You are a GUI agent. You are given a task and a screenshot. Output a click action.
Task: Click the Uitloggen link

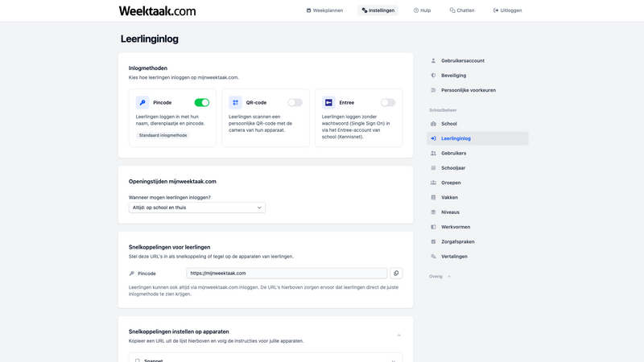507,10
